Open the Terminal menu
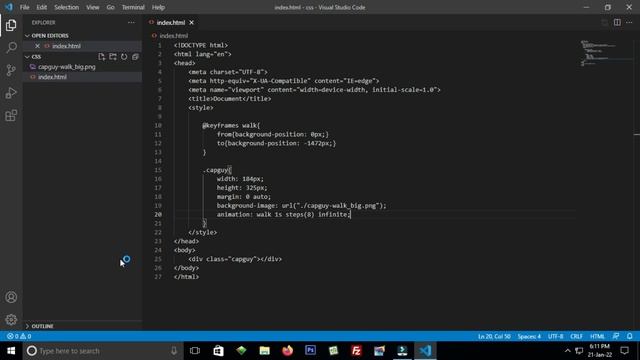 [133, 7]
